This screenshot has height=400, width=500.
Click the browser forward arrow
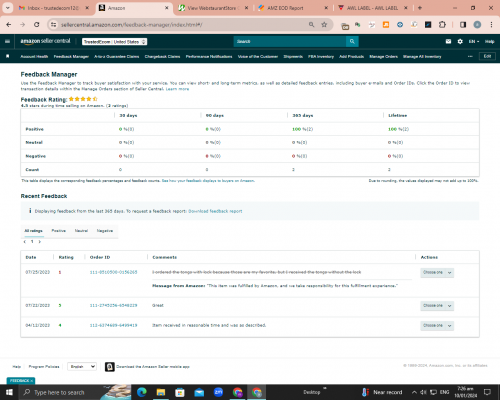22,25
